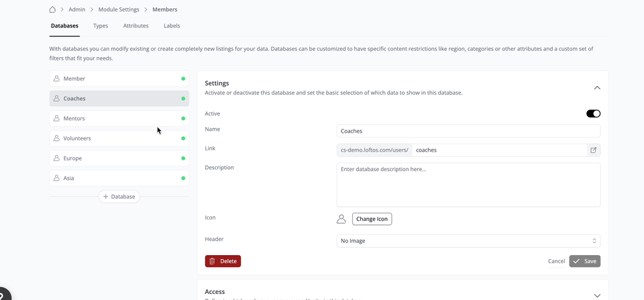Click into the Description text area

click(x=468, y=185)
